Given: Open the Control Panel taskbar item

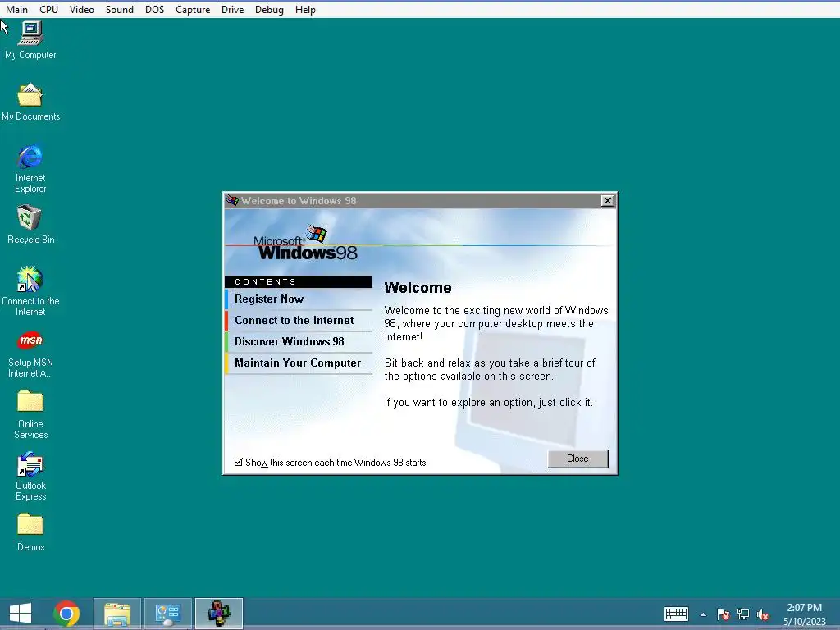Looking at the screenshot, I should 168,614.
